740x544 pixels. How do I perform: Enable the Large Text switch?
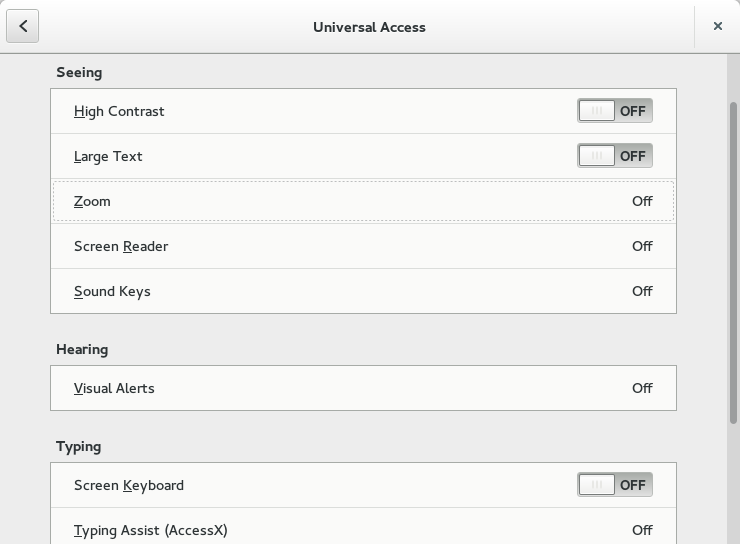pyautogui.click(x=614, y=156)
